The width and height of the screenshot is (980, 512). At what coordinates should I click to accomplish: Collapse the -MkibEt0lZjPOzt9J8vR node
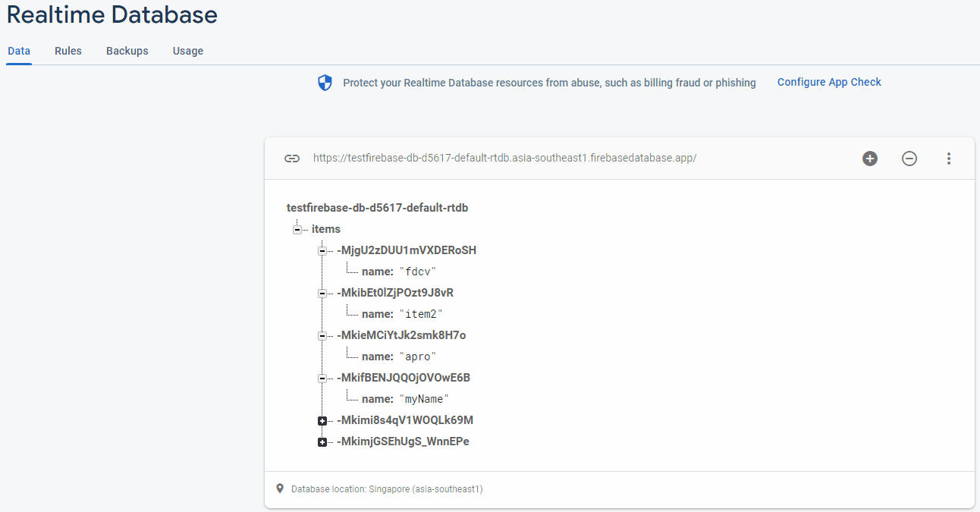pos(322,293)
